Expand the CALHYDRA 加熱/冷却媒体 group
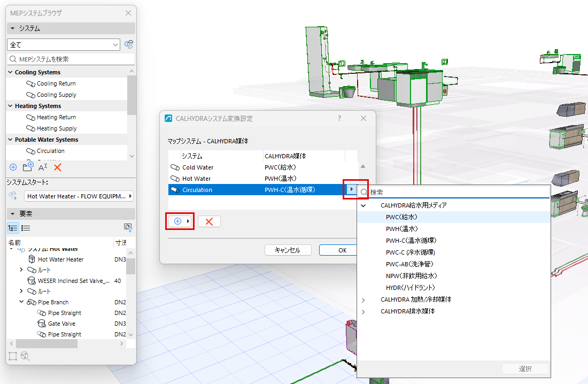This screenshot has height=384, width=588. coord(363,299)
